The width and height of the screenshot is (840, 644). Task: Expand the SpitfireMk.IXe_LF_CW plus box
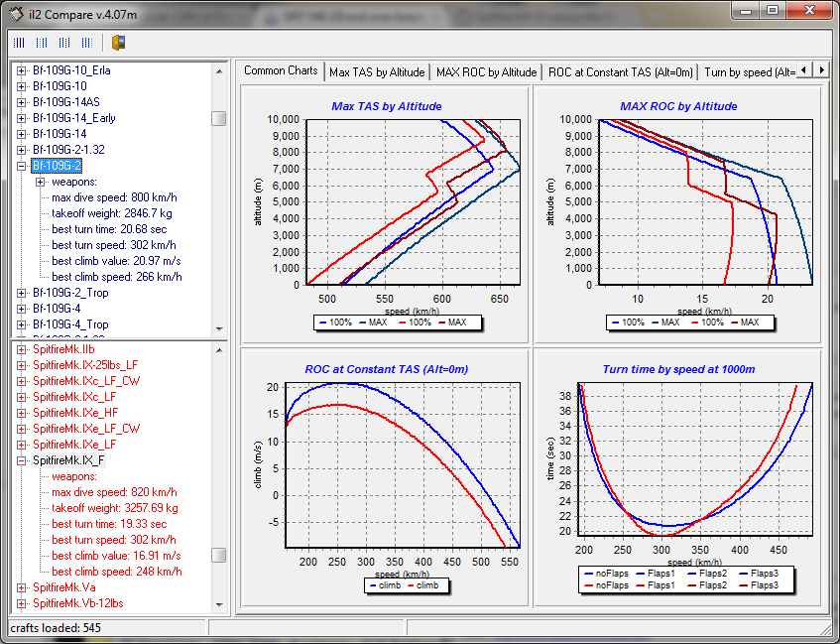[x=21, y=429]
